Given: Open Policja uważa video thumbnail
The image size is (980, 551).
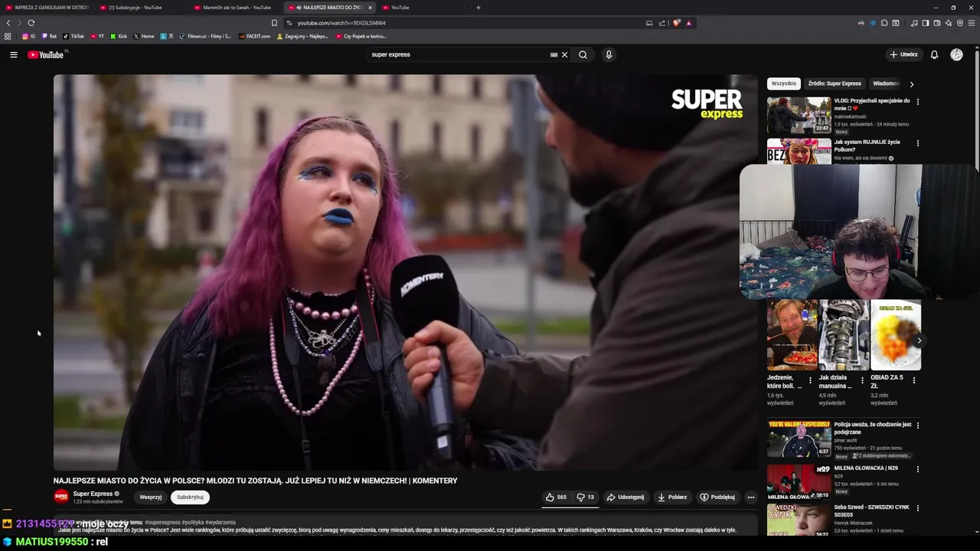Looking at the screenshot, I should [799, 439].
